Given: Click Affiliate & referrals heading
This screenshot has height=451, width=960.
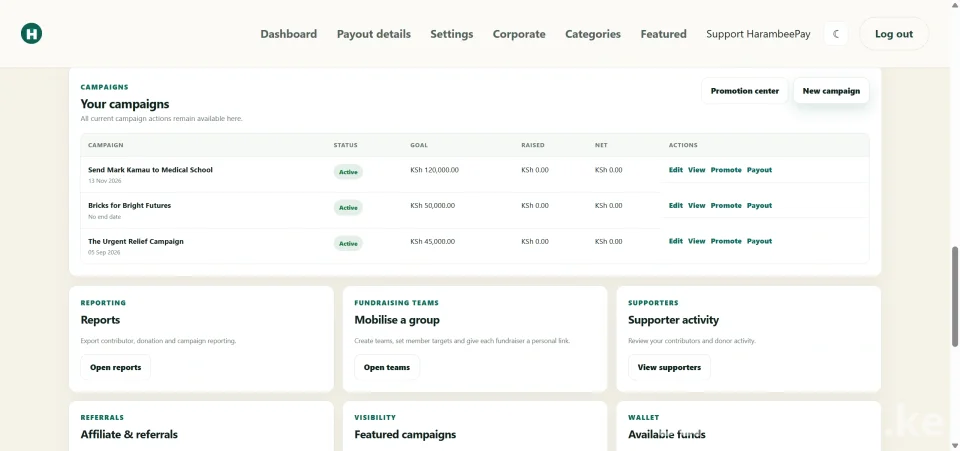Looking at the screenshot, I should coord(129,434).
